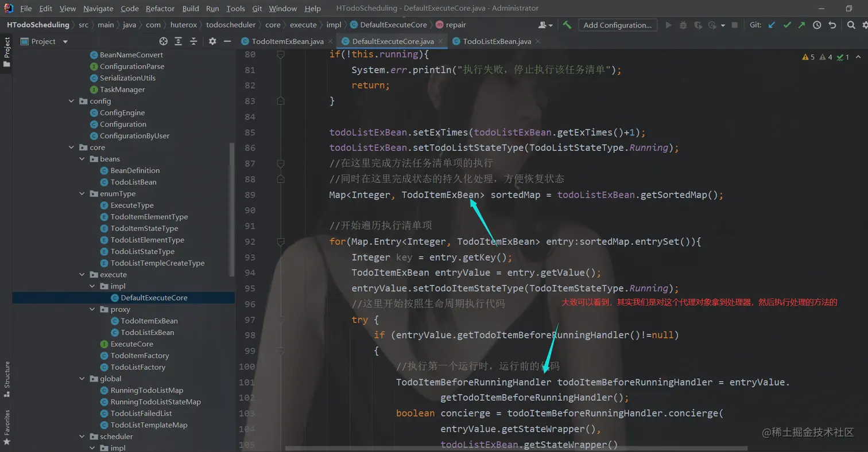Screen dimensions: 868x452
Task: Open the Navigate menu
Action: point(98,9)
